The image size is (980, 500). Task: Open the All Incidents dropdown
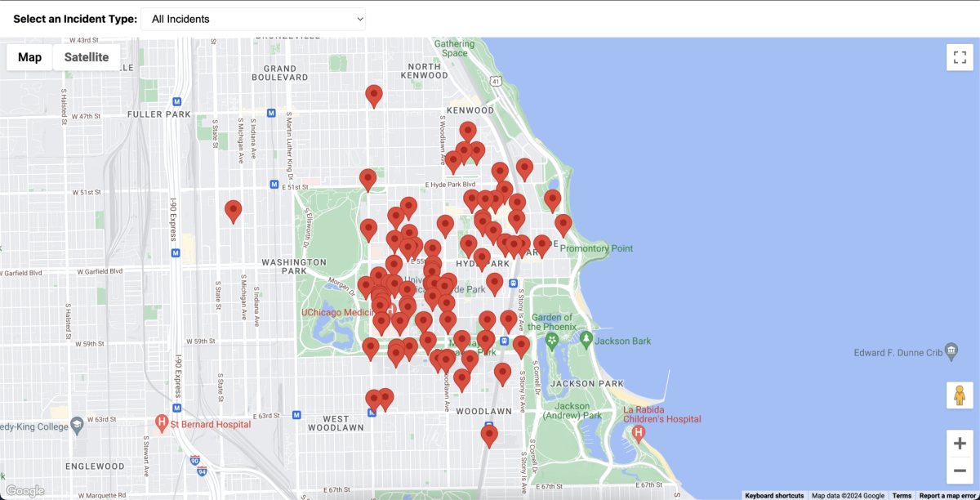(253, 19)
